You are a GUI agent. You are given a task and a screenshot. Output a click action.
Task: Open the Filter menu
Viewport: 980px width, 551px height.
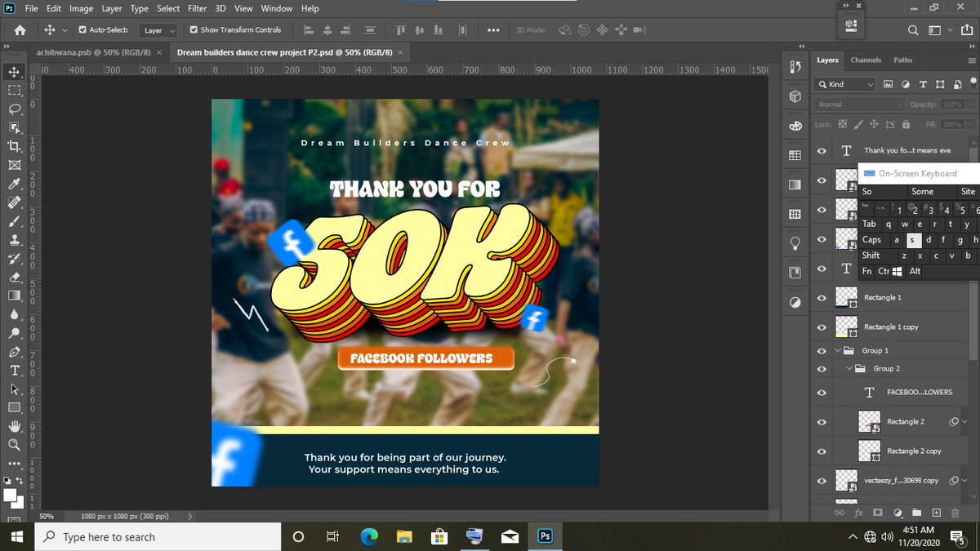(197, 8)
